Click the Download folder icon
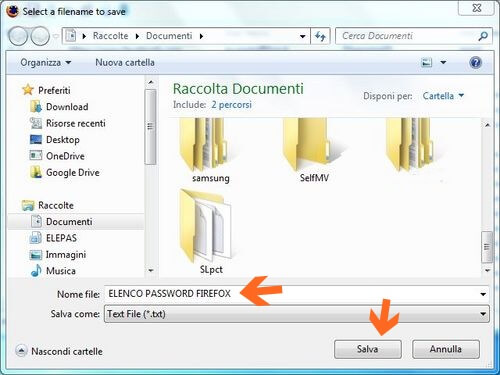This screenshot has width=500, height=375. [x=36, y=107]
